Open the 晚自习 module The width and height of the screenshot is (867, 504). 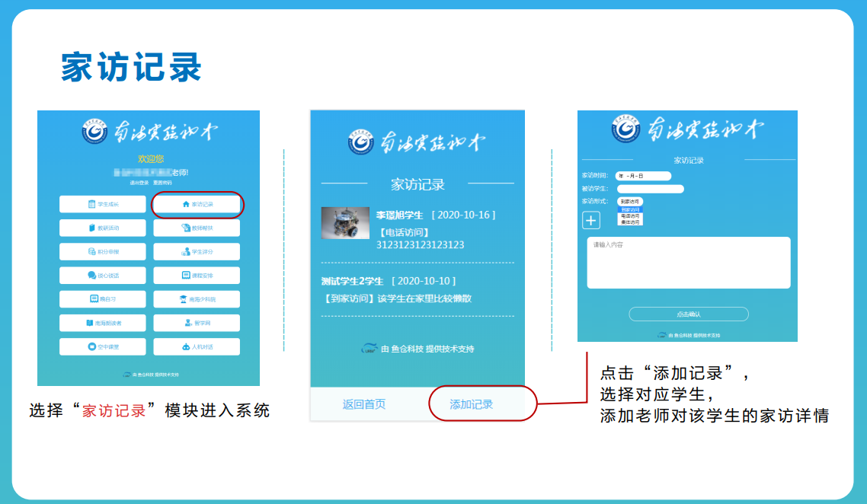tap(102, 299)
